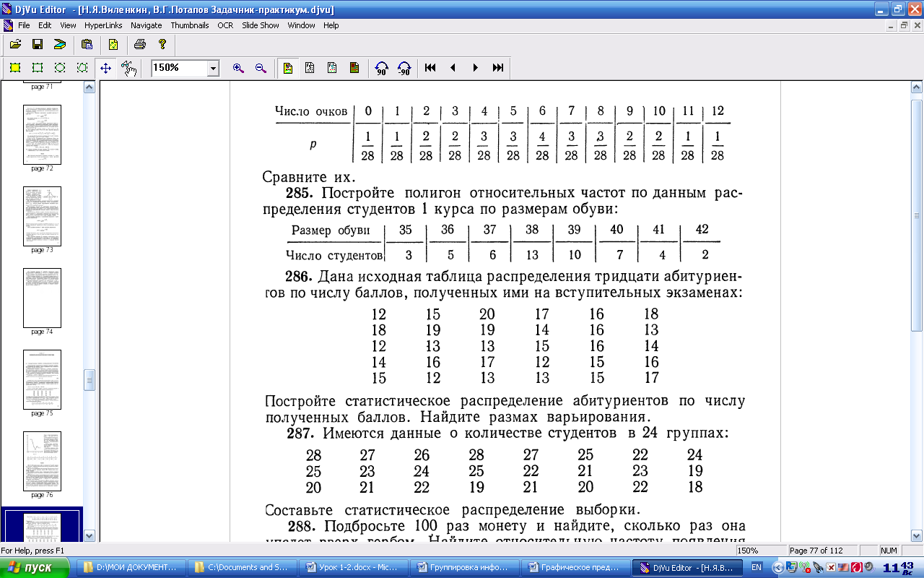Image resolution: width=924 pixels, height=578 pixels.
Task: Open the HyperLinks menu
Action: coord(103,25)
